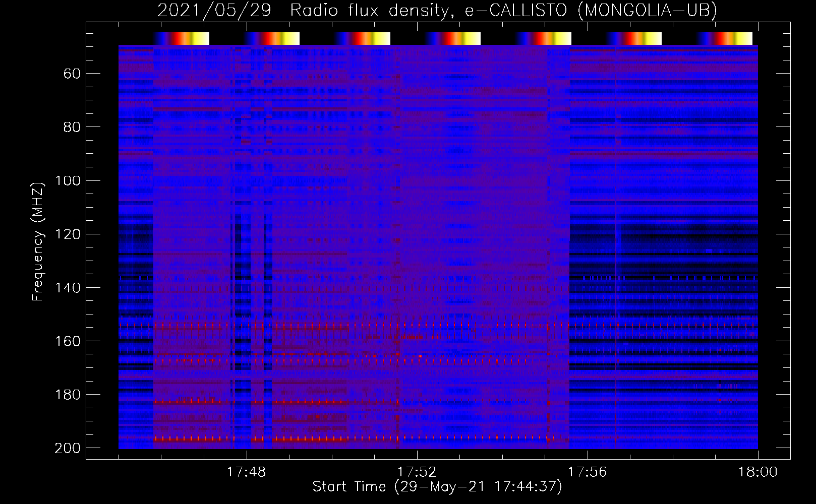Click the 140 frequency tick label
Image resolution: width=816 pixels, height=504 pixels.
tap(68, 288)
